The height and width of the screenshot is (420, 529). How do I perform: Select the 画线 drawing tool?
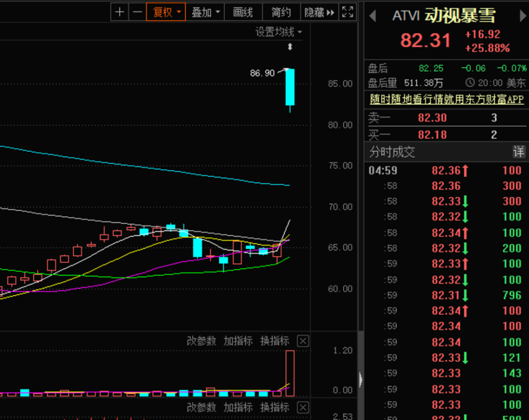pyautogui.click(x=243, y=13)
